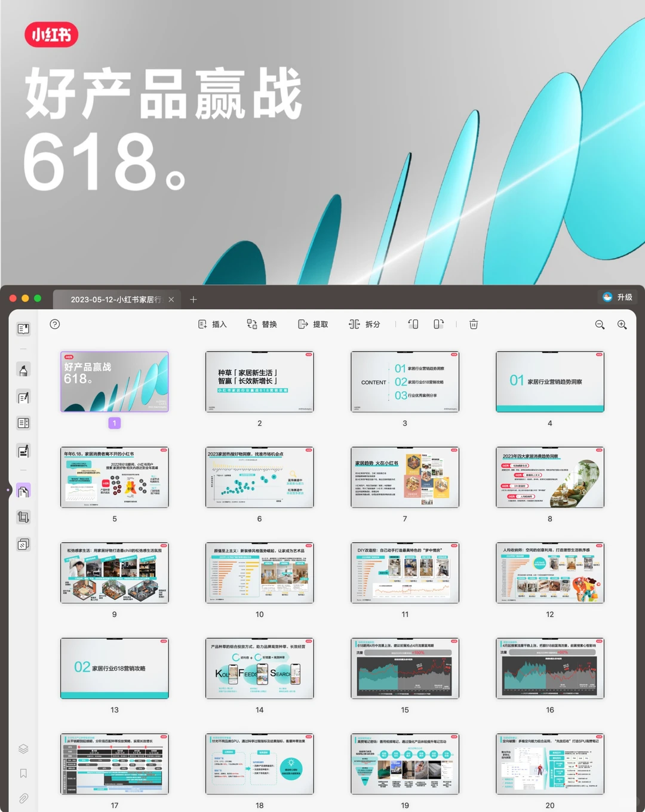Select page 17 strategy table thumbnail
Screen dimensions: 645x812
[115, 764]
